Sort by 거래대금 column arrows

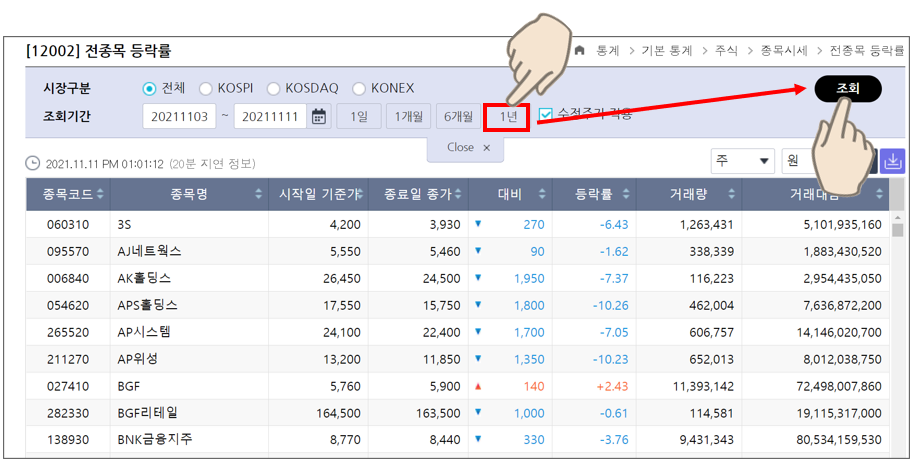click(879, 194)
